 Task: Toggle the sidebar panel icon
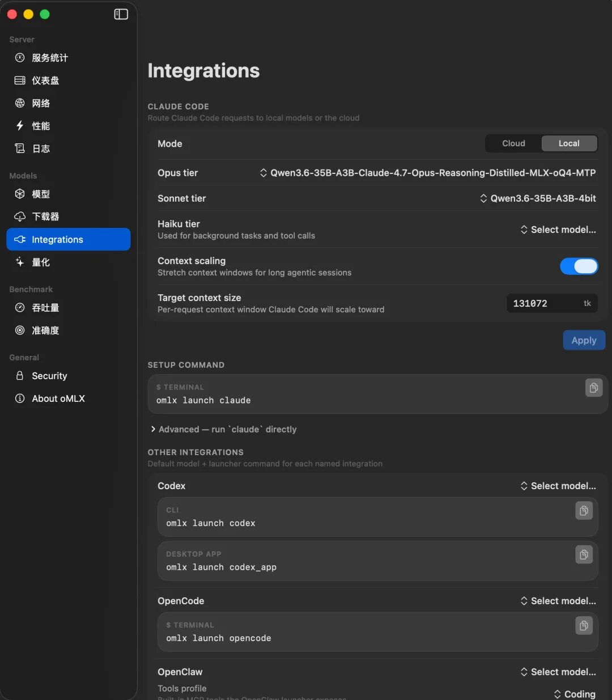121,14
